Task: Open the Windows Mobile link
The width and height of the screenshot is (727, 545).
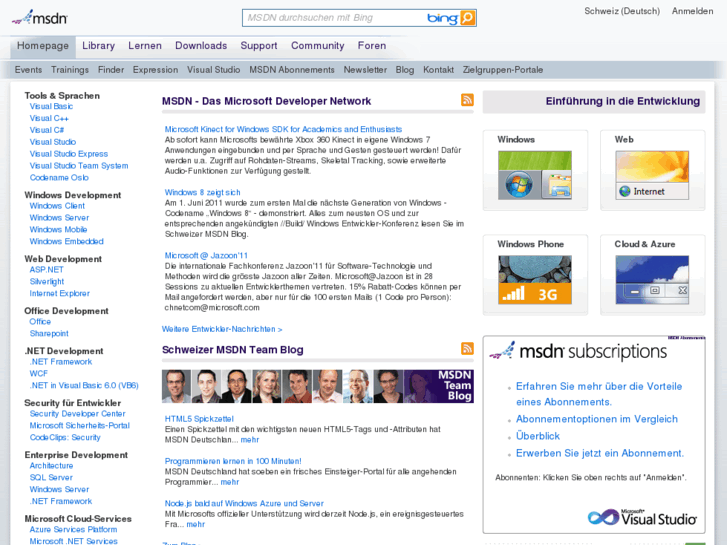Action: [x=58, y=230]
